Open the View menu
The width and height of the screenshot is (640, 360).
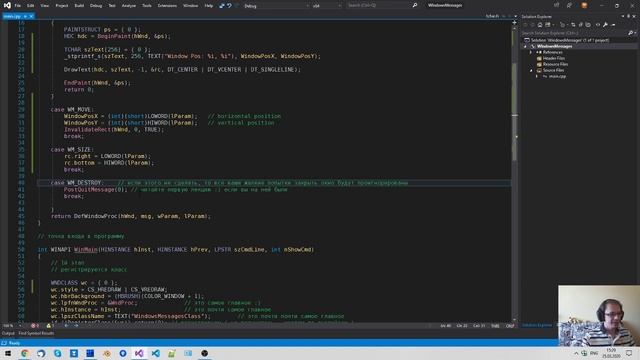pyautogui.click(x=44, y=6)
